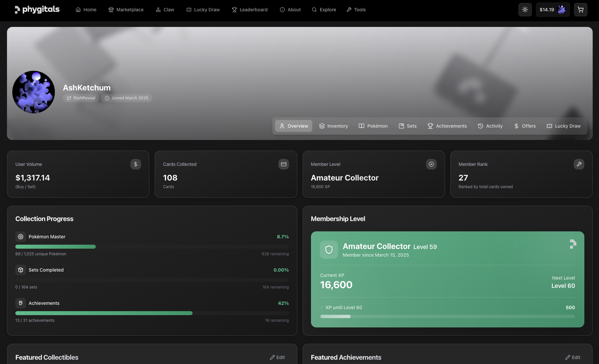The width and height of the screenshot is (599, 364).
Task: Click the Pokémon Master progress bar
Action: tap(152, 247)
